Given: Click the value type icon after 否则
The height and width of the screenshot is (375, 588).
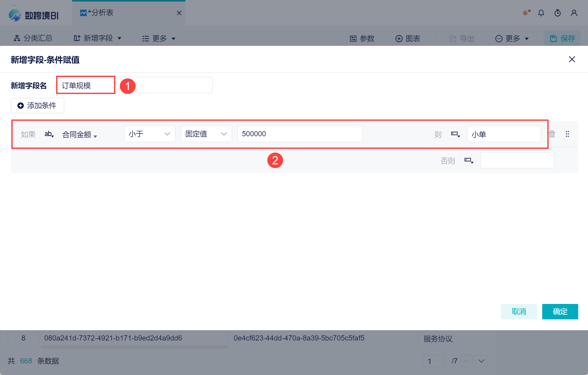Looking at the screenshot, I should click(469, 160).
